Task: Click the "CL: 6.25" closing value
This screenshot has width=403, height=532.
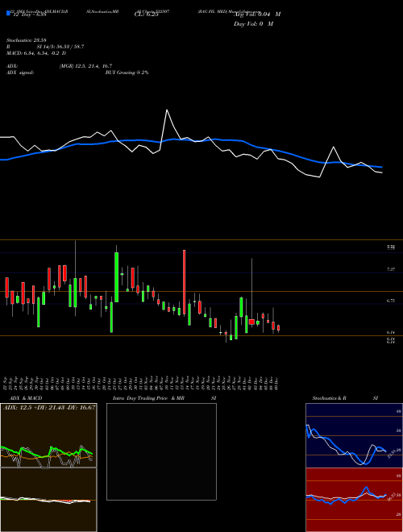Action: pyautogui.click(x=146, y=15)
